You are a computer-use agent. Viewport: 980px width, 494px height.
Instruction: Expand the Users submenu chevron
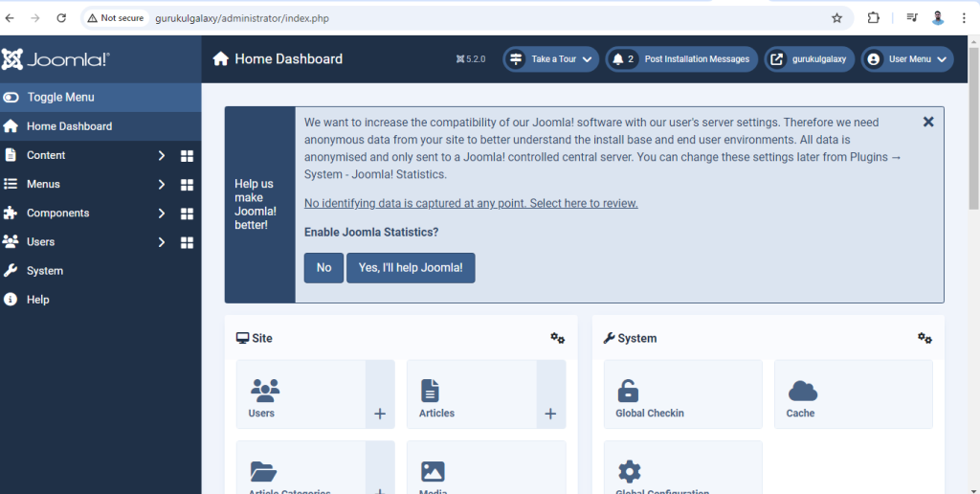tap(161, 242)
